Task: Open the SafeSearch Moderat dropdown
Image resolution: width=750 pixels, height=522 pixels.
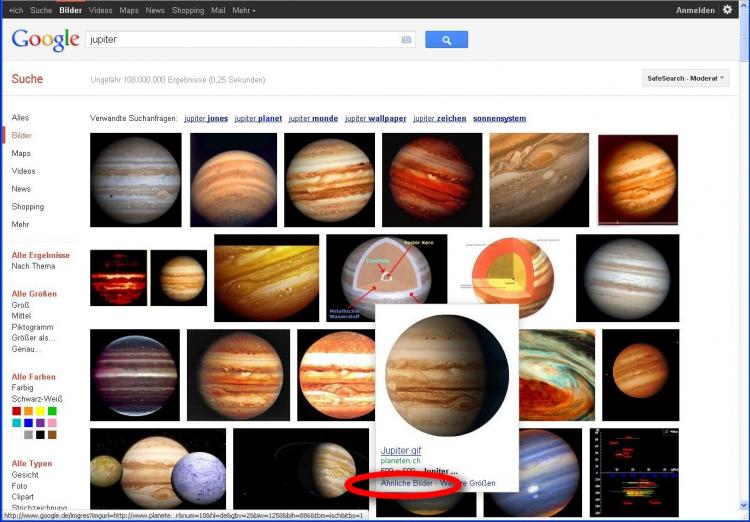Action: click(685, 78)
